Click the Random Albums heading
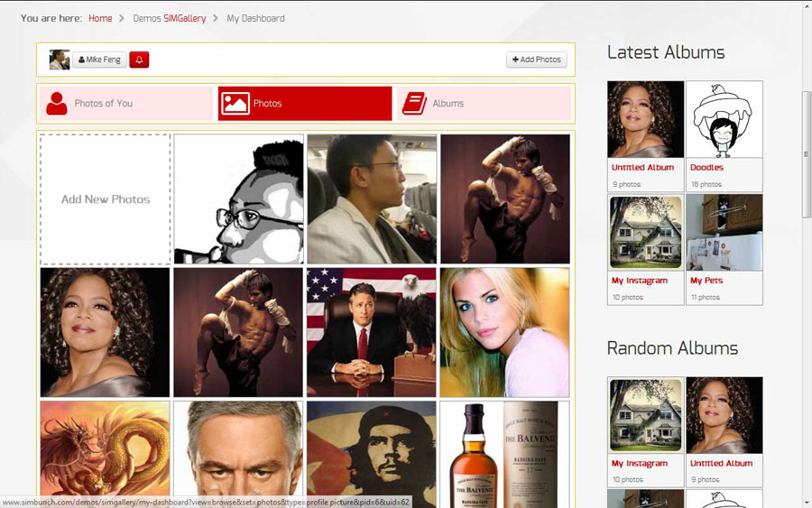The height and width of the screenshot is (508, 812). click(672, 348)
